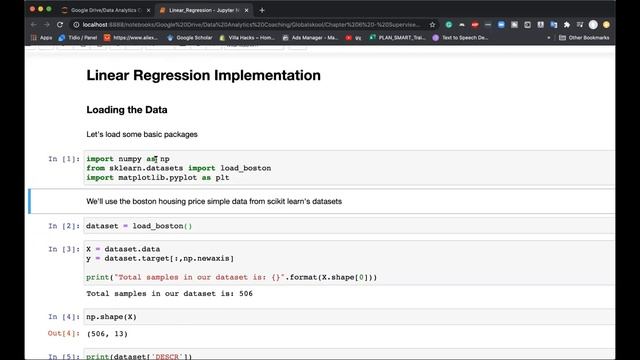Viewport: 640px width, 360px height.
Task: Open the https://www.aliex... bookmark
Action: point(131,38)
